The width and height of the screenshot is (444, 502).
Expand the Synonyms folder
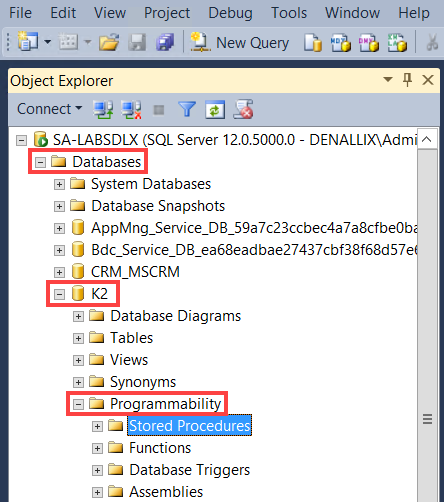tap(78, 382)
